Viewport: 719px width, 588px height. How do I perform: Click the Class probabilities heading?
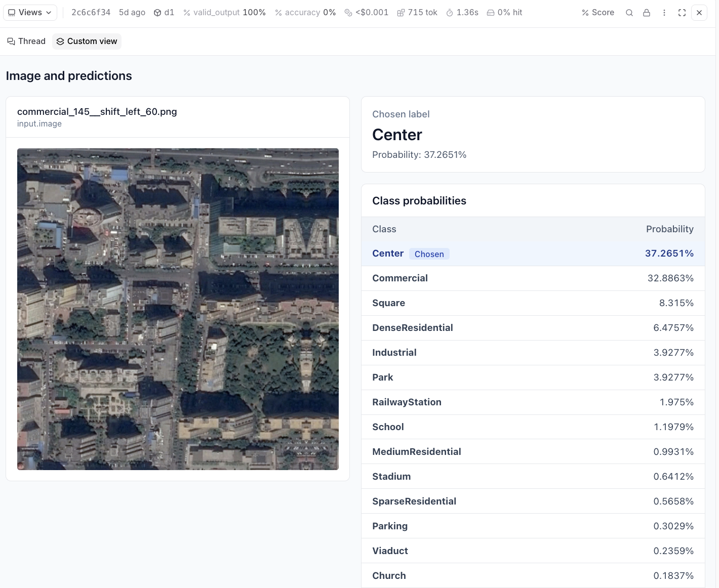[x=419, y=201]
